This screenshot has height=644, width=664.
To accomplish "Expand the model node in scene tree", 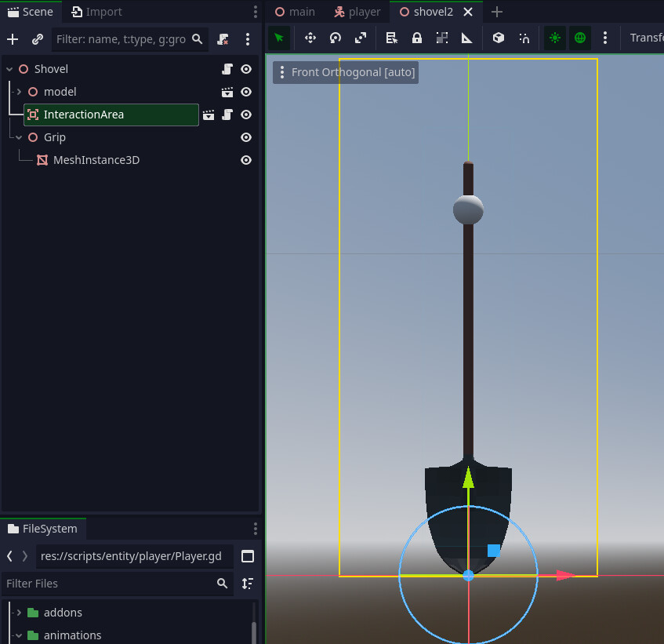I will coord(19,92).
